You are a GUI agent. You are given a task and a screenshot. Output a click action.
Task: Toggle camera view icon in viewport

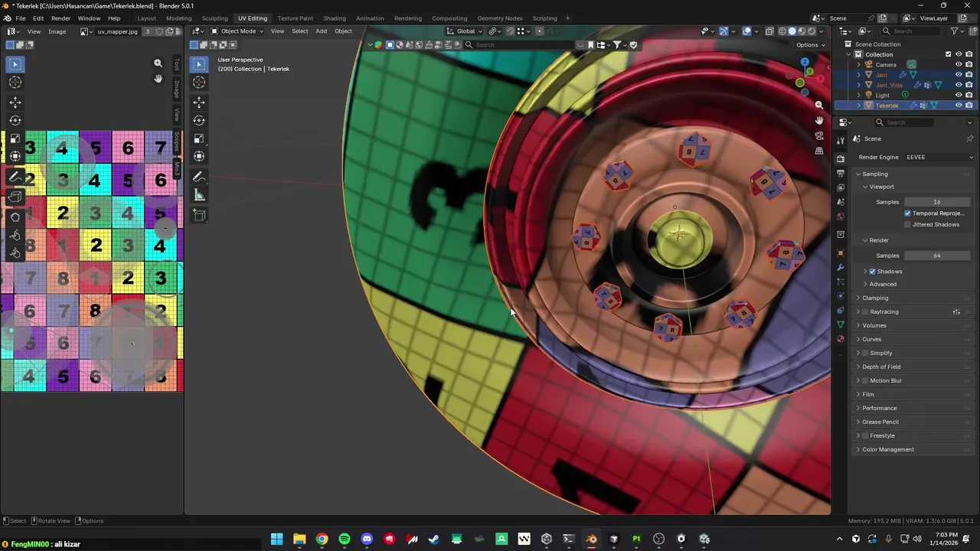[818, 135]
